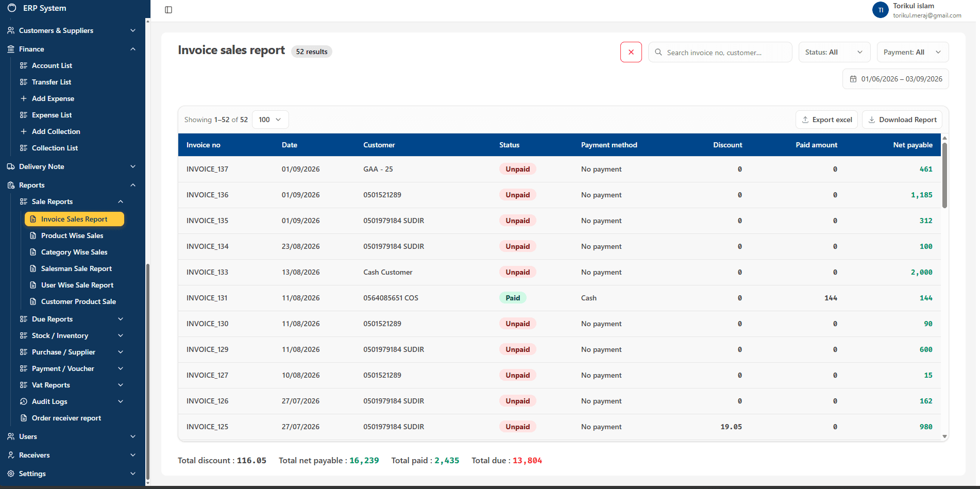
Task: Sort by Net payable column header
Action: (x=913, y=145)
